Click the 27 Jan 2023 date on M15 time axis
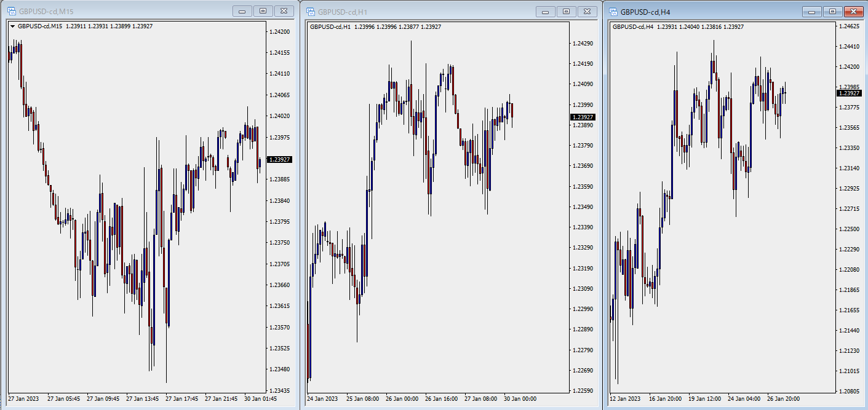 click(23, 399)
